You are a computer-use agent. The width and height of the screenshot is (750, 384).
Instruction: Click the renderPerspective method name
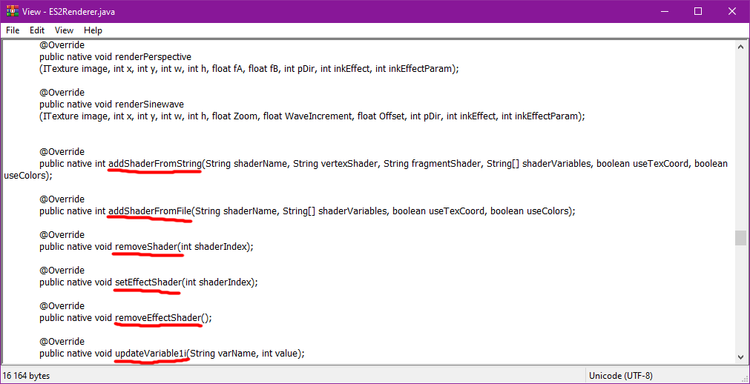[x=153, y=57]
